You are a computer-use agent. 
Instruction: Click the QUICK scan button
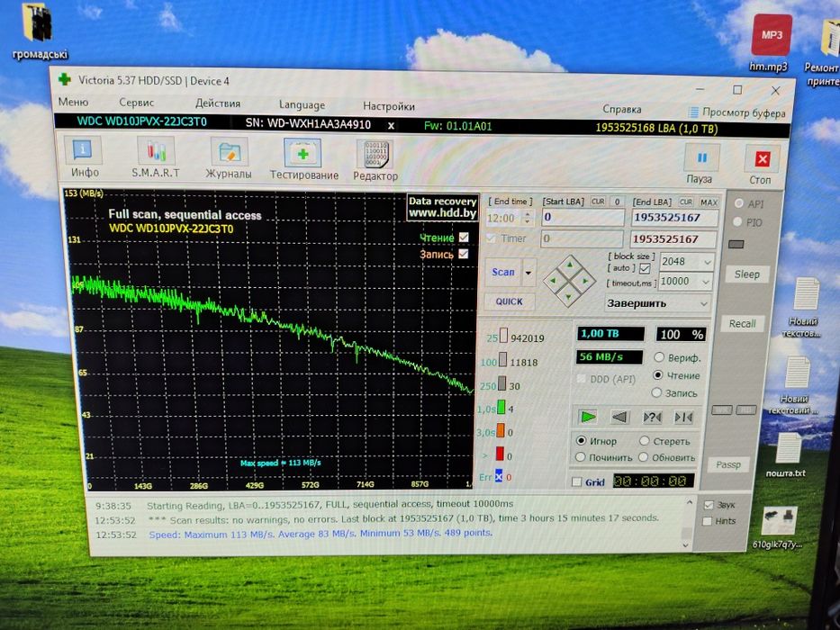(x=509, y=301)
